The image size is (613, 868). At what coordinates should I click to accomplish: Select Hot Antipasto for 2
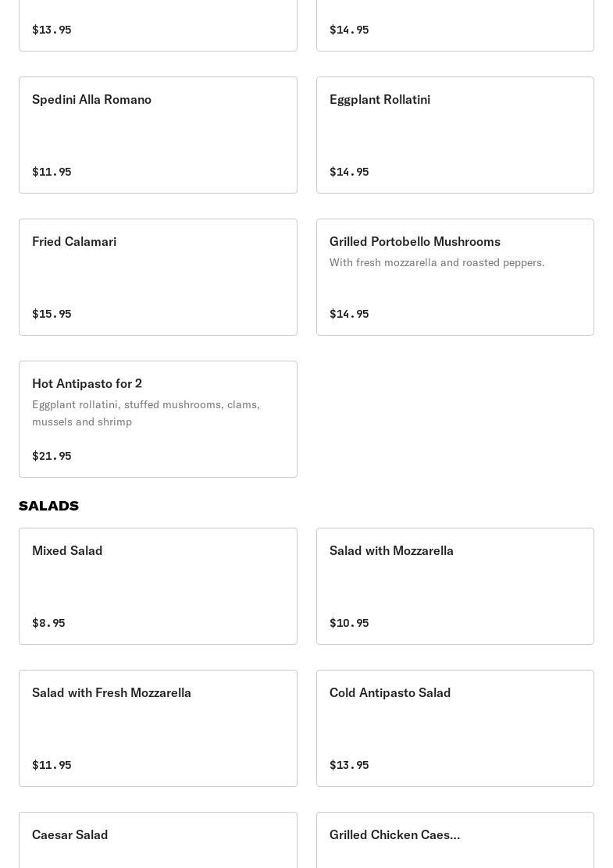158,419
